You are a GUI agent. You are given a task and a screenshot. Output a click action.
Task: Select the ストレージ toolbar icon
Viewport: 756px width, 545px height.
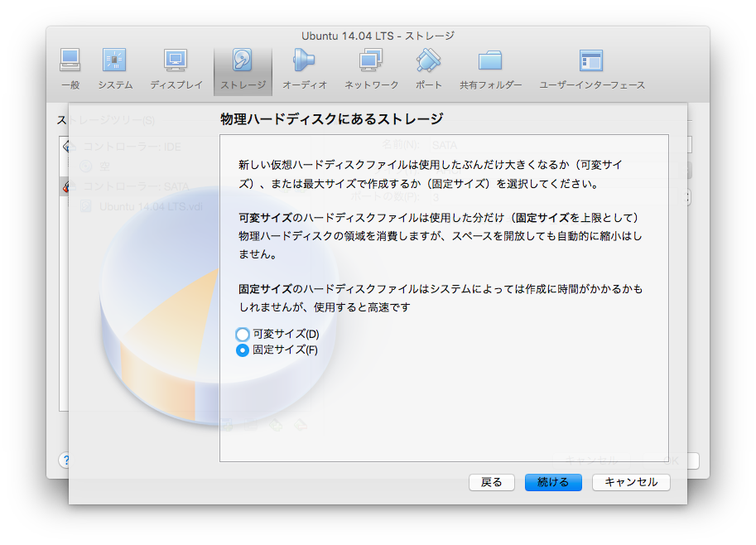pyautogui.click(x=243, y=70)
